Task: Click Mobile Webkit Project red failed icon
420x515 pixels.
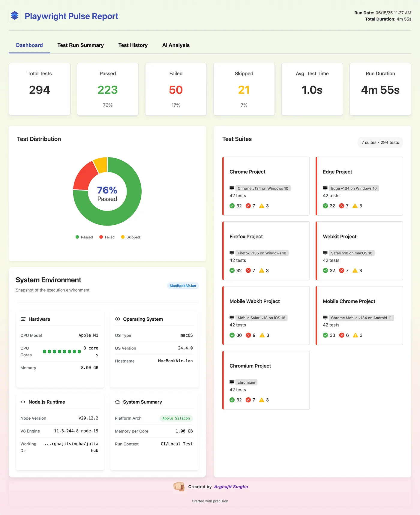Action: 248,335
